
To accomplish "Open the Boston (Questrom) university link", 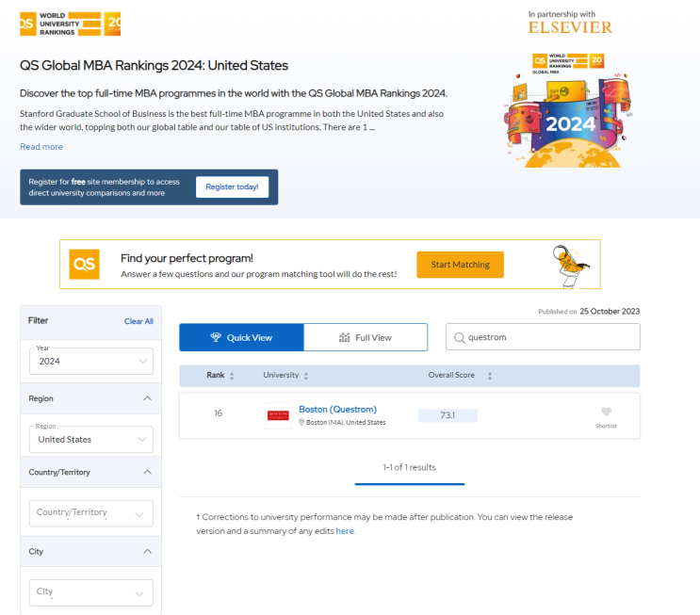I will [x=337, y=410].
